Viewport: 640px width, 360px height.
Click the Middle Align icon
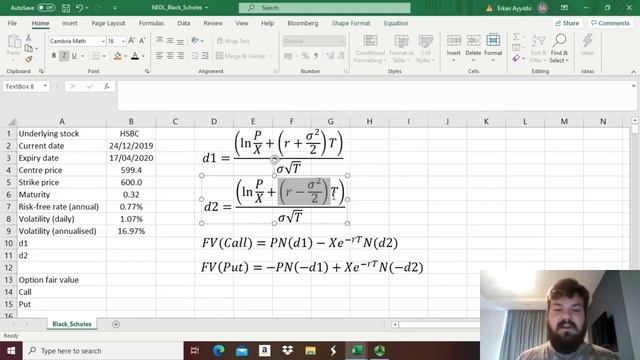pyautogui.click(x=170, y=40)
